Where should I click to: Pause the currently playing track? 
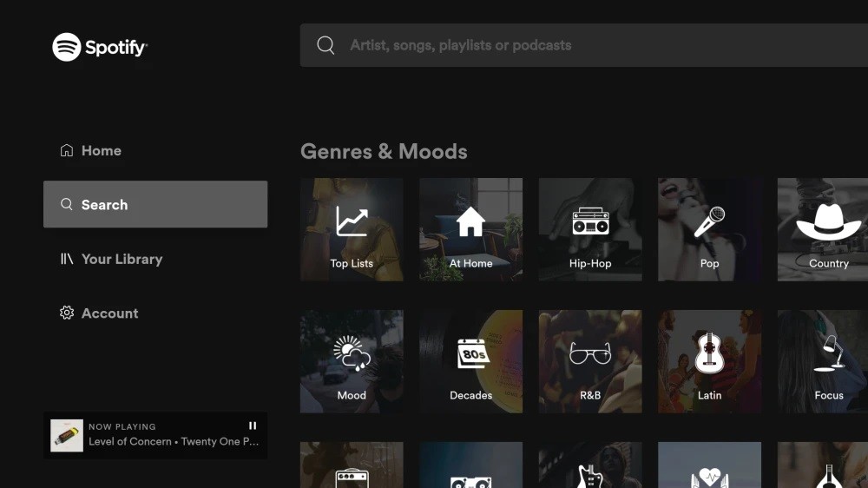pos(253,425)
